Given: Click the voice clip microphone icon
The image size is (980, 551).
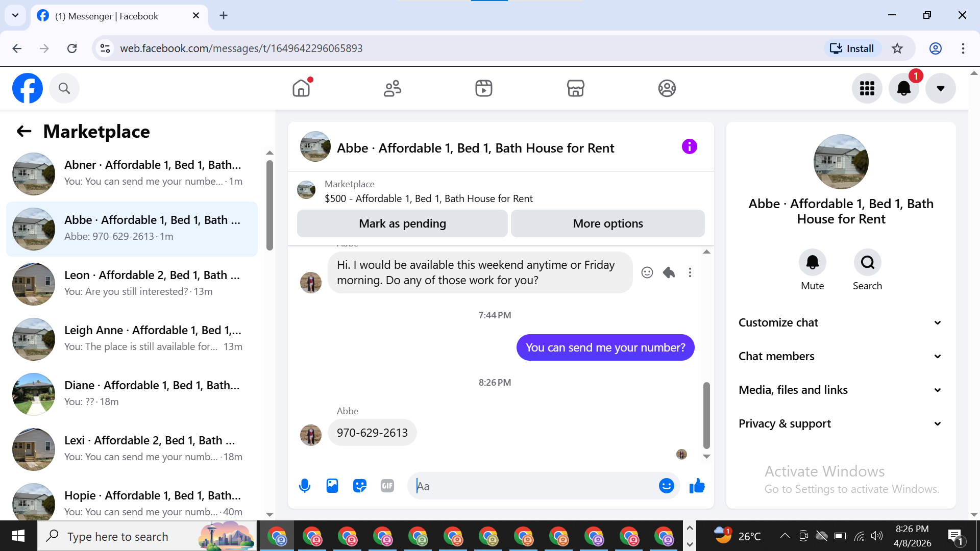Looking at the screenshot, I should (305, 486).
